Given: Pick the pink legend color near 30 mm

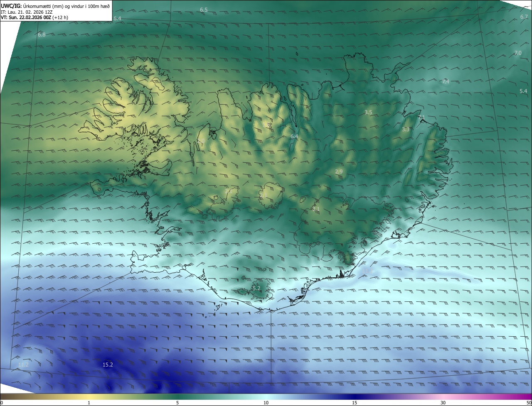Looking at the screenshot, I should pyautogui.click(x=443, y=396).
